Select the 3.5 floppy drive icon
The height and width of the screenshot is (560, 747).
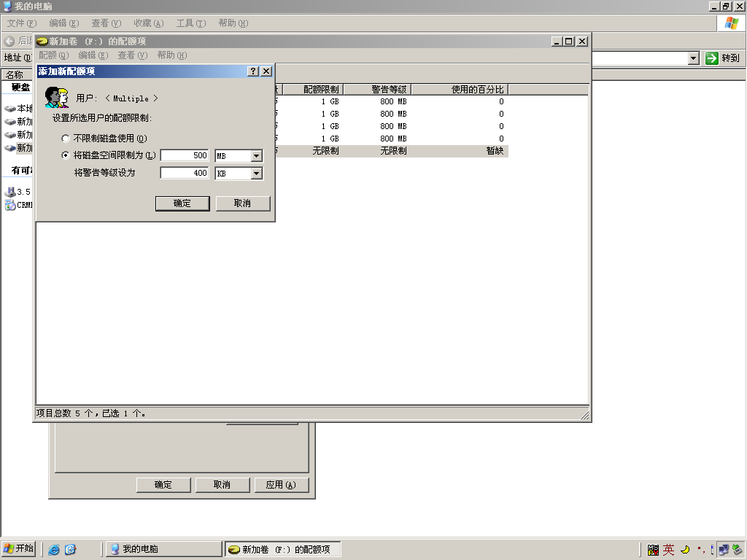click(x=10, y=192)
